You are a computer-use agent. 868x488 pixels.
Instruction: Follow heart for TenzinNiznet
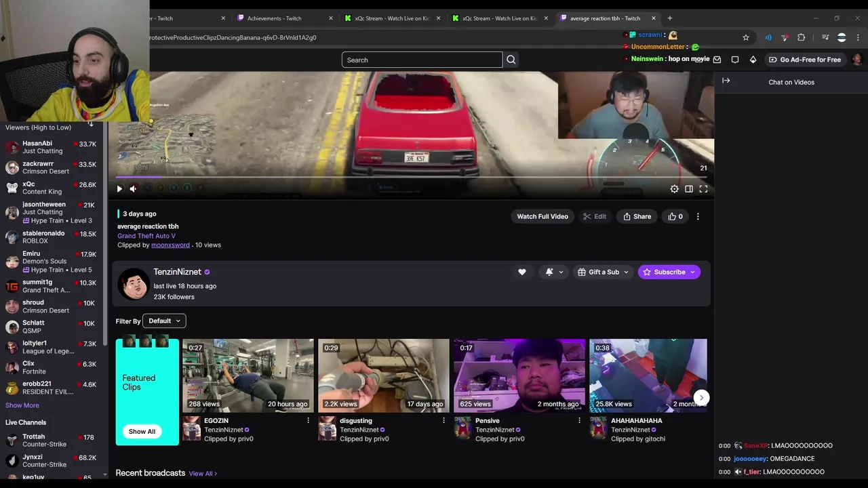point(522,272)
